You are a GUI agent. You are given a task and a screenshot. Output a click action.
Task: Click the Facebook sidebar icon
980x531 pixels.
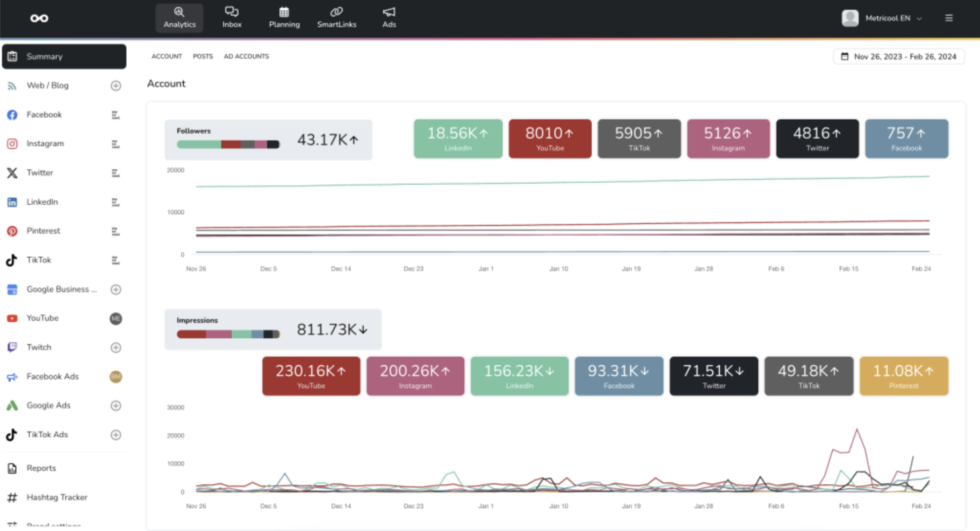tap(12, 115)
